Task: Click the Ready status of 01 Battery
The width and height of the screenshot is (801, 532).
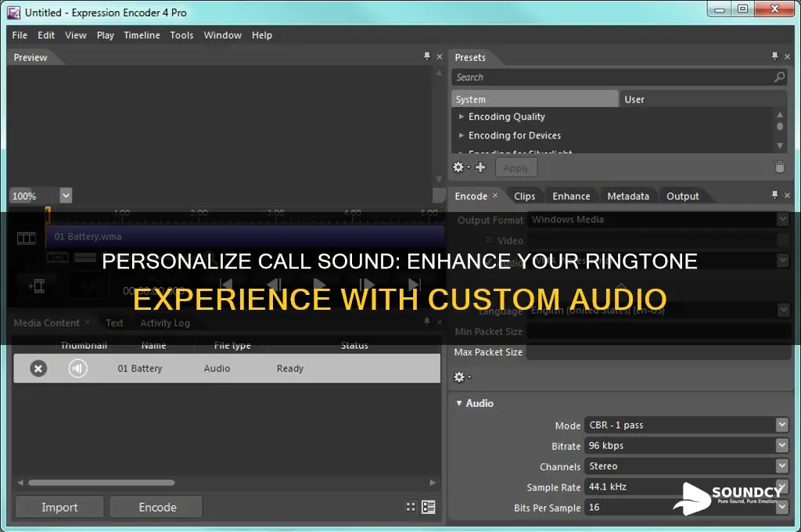Action: [x=290, y=368]
